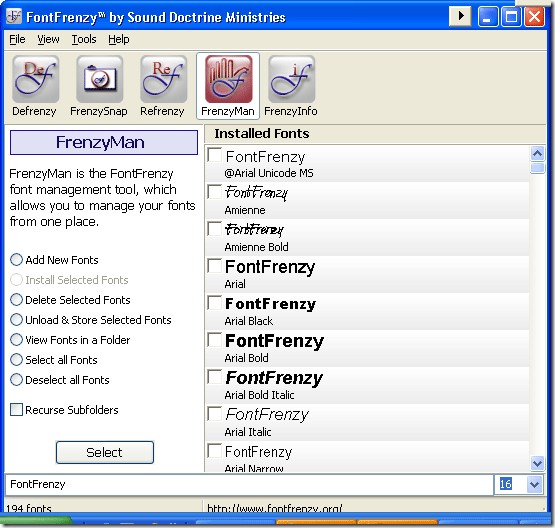Click the @Arial Unicode MS font preview

point(265,157)
